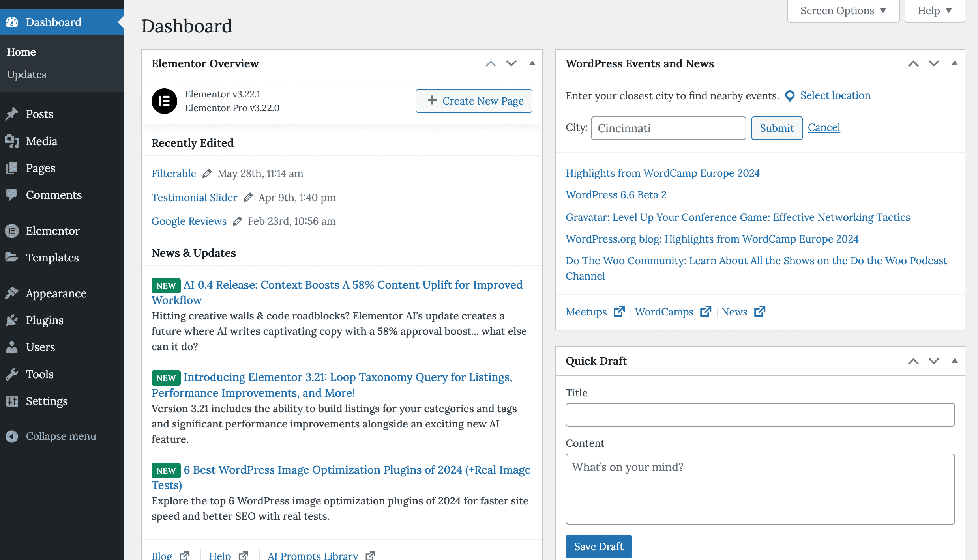
Task: Click the Plugins plug icon
Action: [x=12, y=320]
